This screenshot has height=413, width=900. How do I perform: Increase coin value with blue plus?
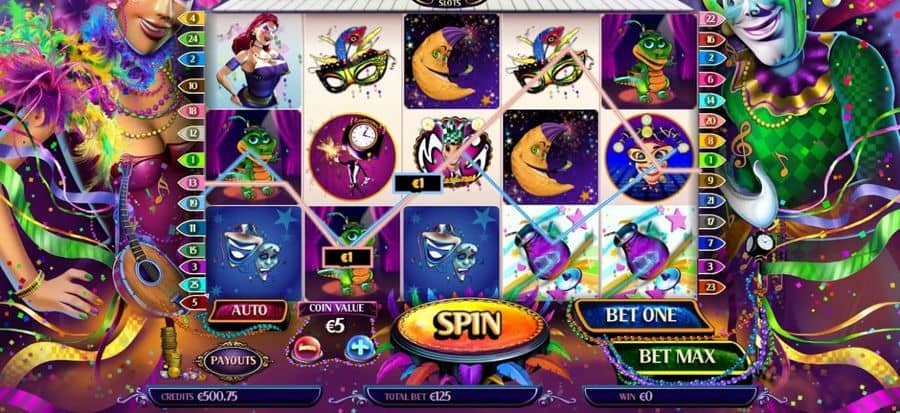[x=360, y=348]
